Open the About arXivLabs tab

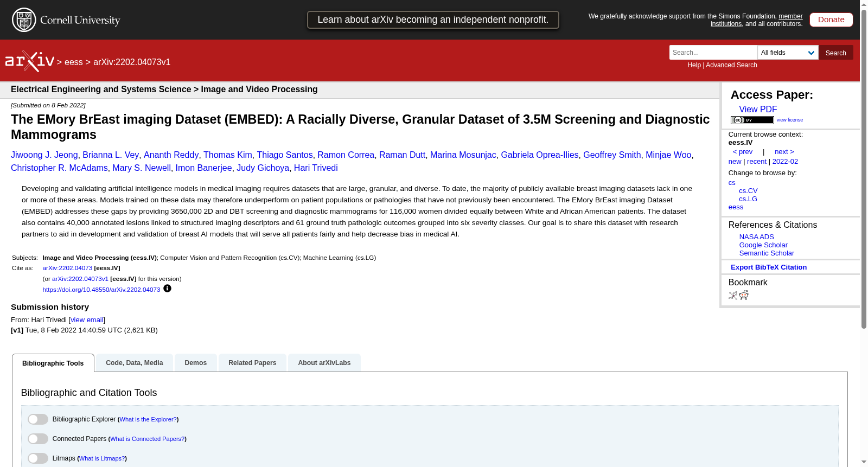click(324, 363)
